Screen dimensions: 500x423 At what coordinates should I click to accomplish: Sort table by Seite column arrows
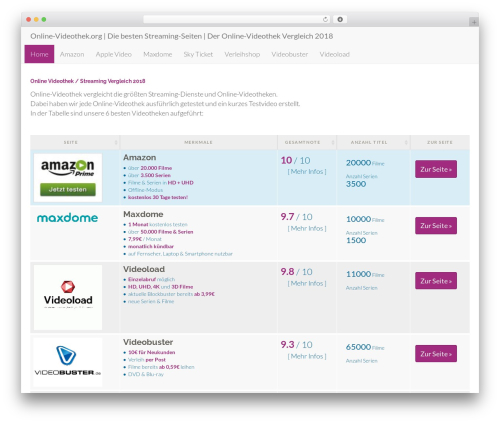116,142
